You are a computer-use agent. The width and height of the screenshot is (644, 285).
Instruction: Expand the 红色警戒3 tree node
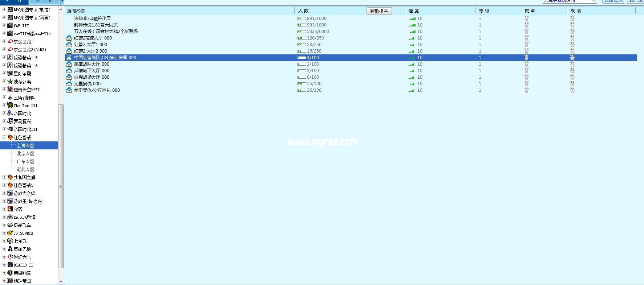4,185
